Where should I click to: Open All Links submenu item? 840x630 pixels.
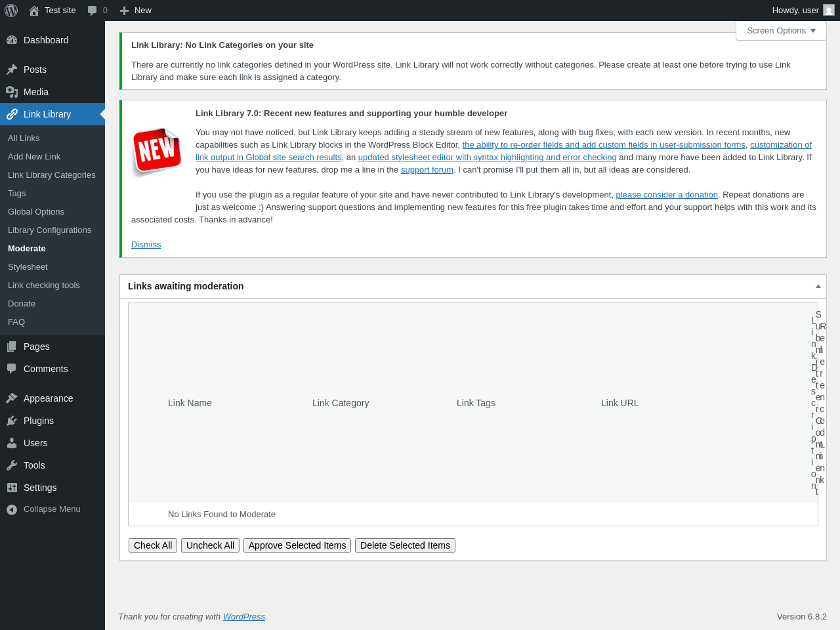[x=24, y=138]
